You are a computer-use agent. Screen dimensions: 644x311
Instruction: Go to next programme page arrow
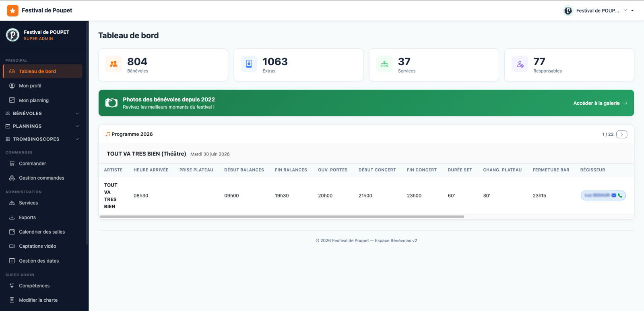[621, 135]
